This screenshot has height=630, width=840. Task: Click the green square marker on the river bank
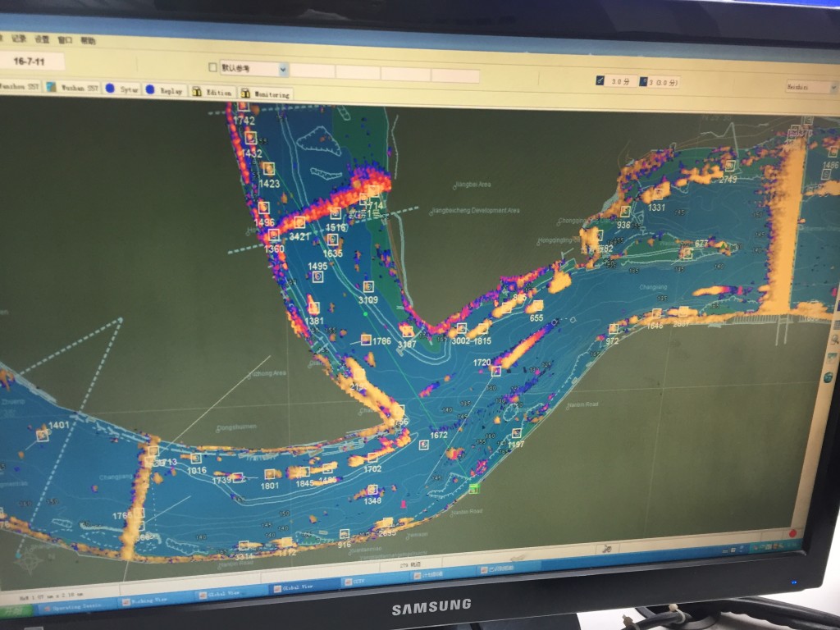pos(475,489)
